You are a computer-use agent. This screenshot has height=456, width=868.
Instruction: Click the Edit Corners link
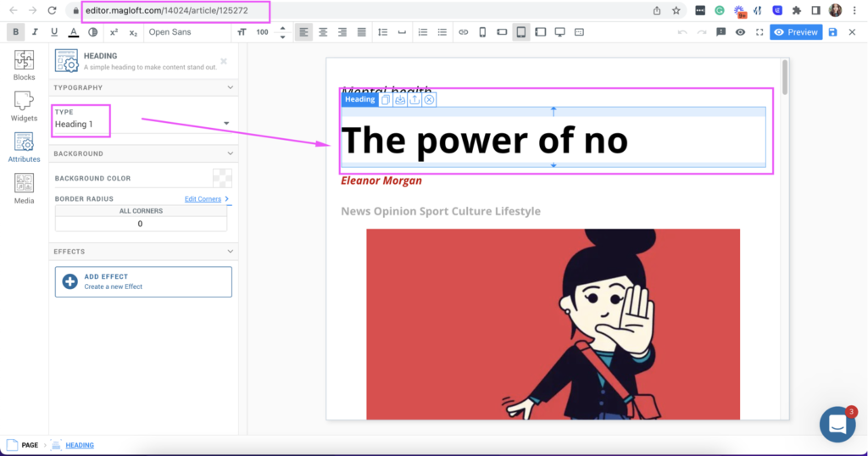click(203, 199)
